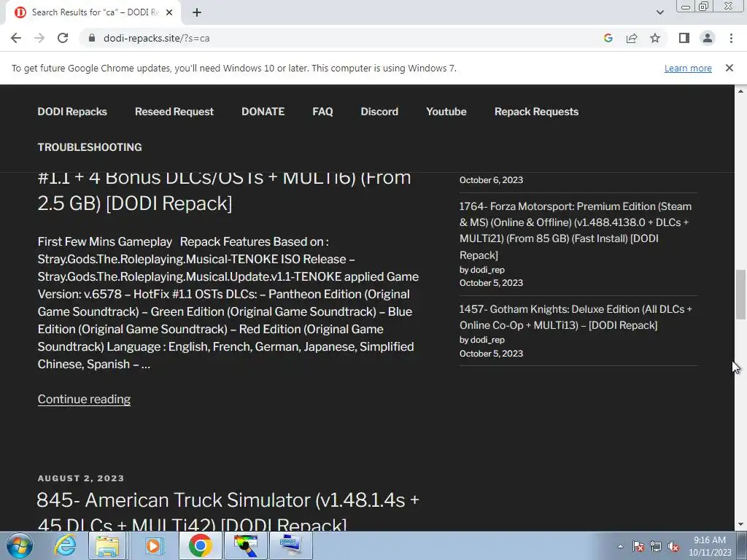Select the Search Results for "ca" tab

93,12
